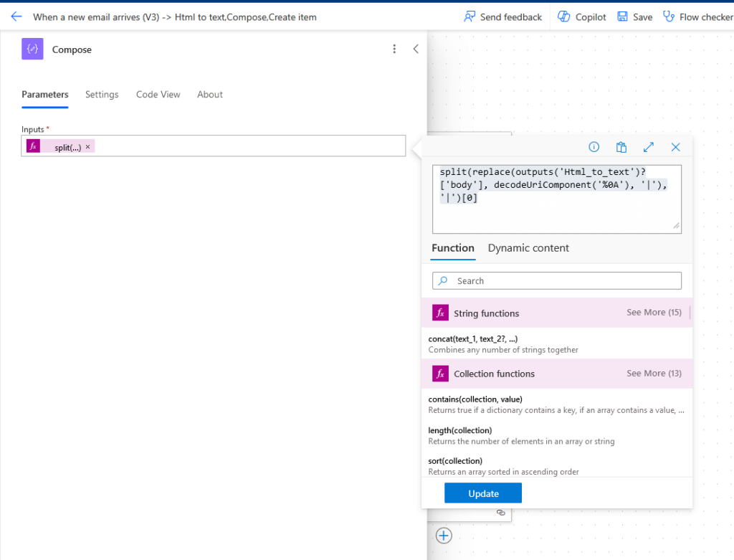Image resolution: width=734 pixels, height=560 pixels.
Task: Click the fx icon in Inputs field
Action: tap(33, 146)
